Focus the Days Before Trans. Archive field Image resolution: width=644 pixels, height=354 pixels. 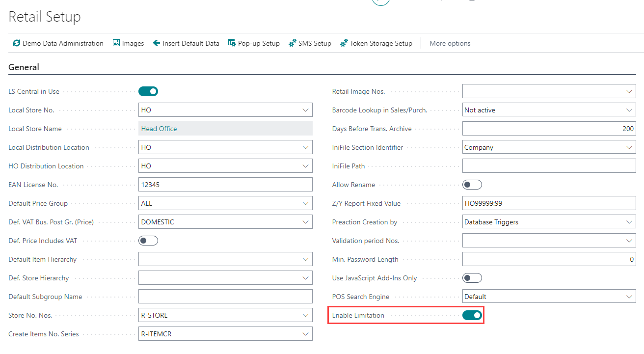[549, 129]
